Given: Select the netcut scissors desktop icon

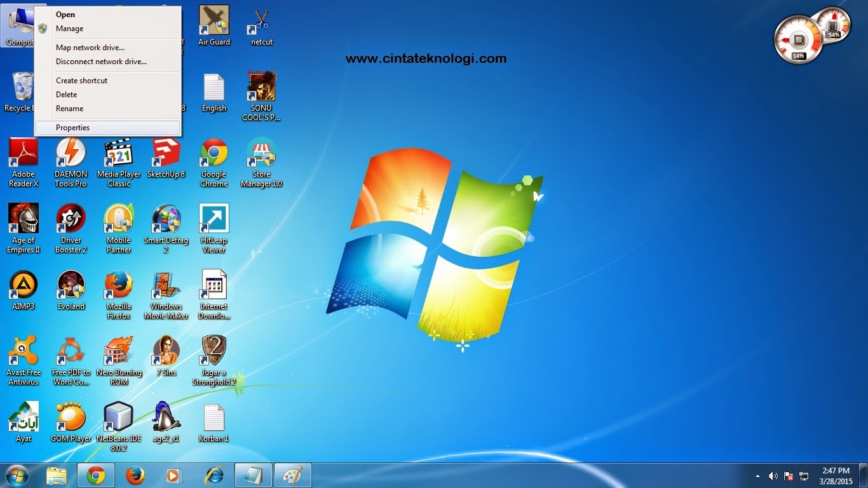Looking at the screenshot, I should tap(262, 26).
